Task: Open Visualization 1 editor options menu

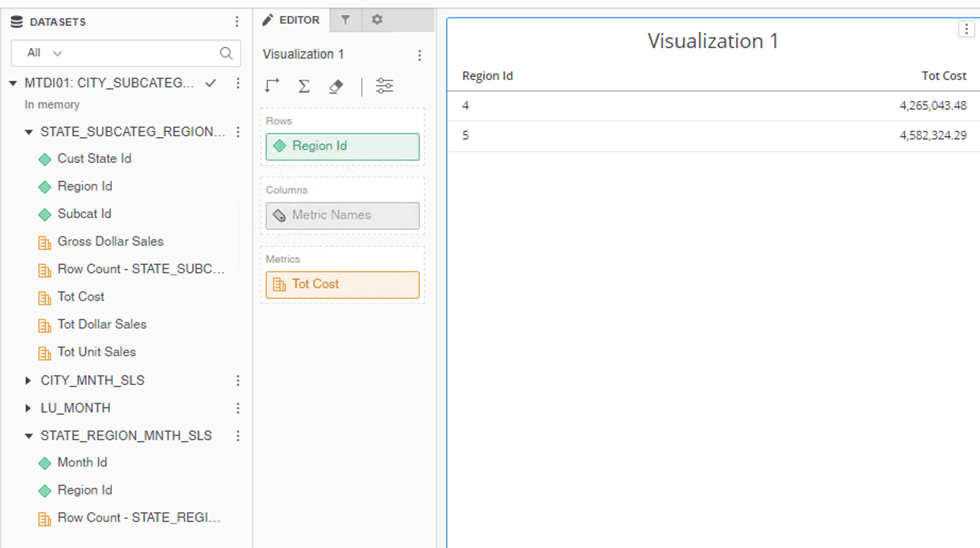Action: 420,55
